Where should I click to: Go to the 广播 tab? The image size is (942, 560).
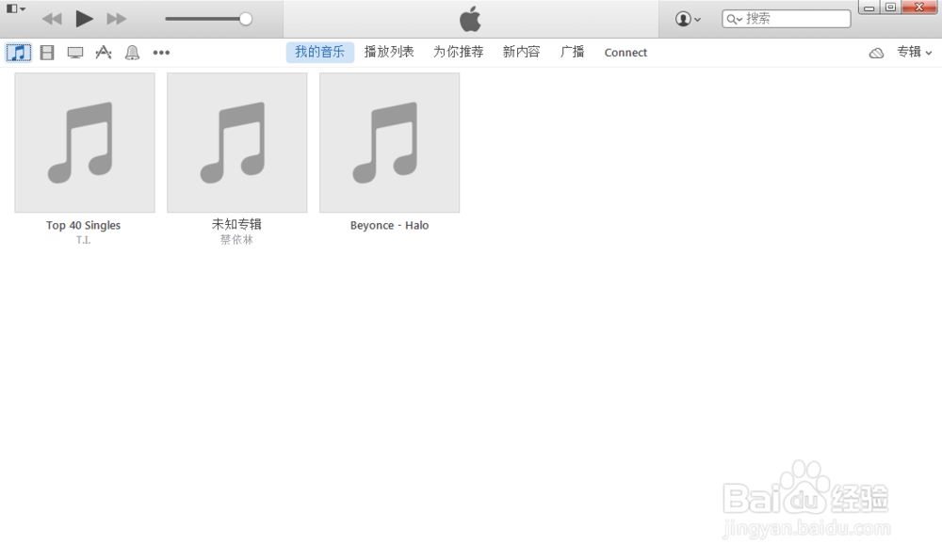point(572,52)
